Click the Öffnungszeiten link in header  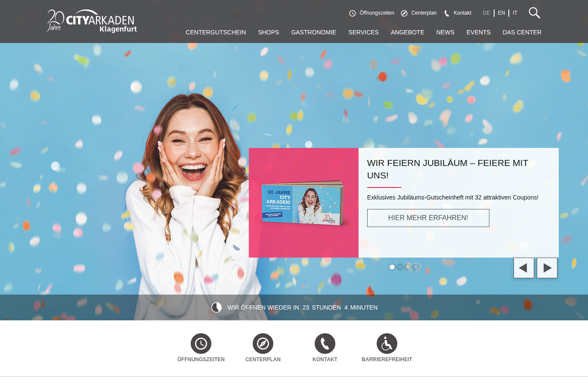377,13
